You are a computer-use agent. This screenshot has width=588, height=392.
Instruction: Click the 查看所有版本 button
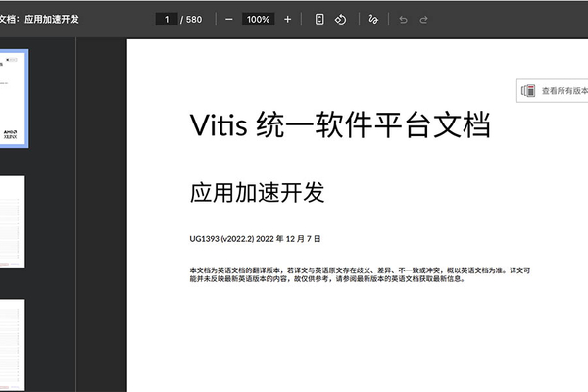[563, 90]
